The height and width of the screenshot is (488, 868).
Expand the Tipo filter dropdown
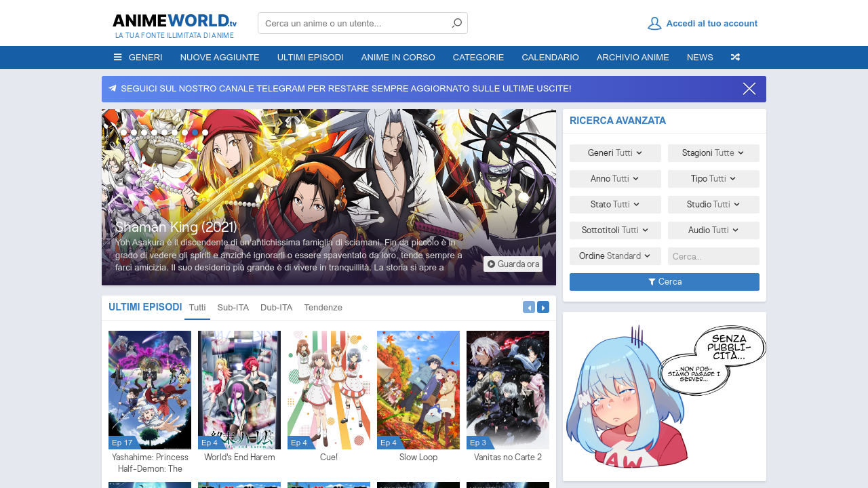pos(713,179)
